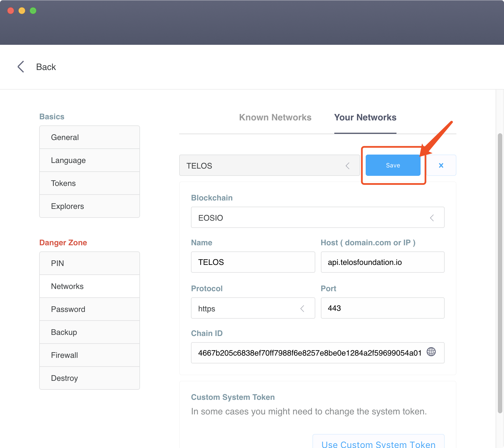Open Language settings
Screen dimensions: 504x448
[90, 160]
